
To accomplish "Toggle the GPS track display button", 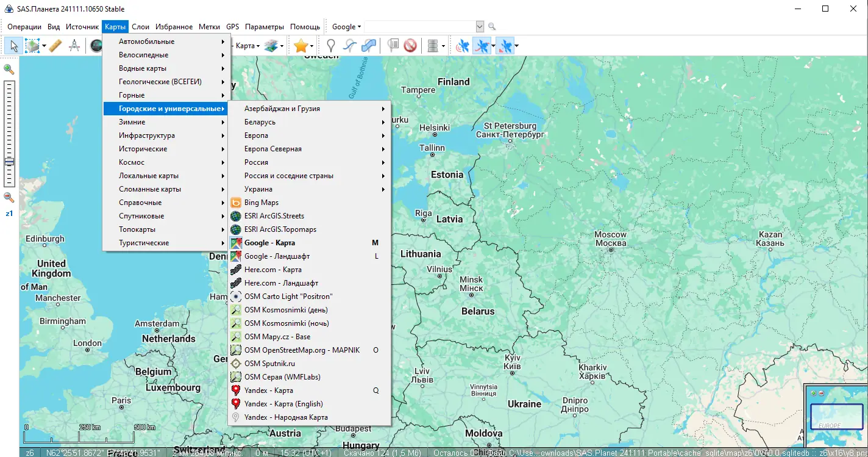I will [x=482, y=46].
